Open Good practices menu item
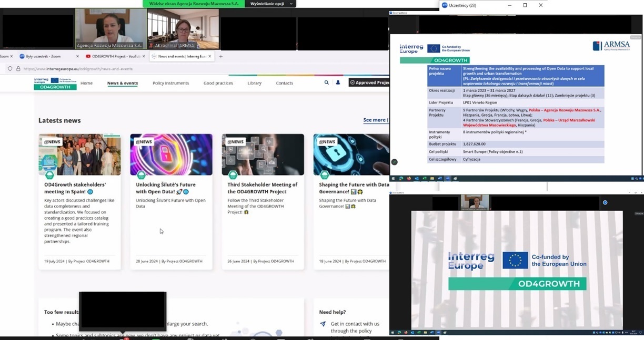The width and height of the screenshot is (644, 340). tap(217, 83)
